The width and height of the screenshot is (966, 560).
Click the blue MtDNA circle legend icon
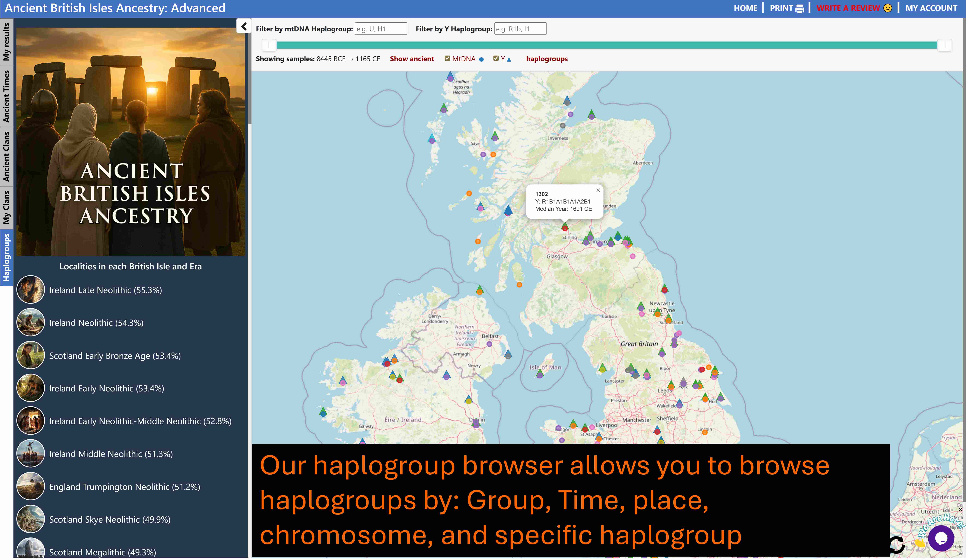[481, 59]
